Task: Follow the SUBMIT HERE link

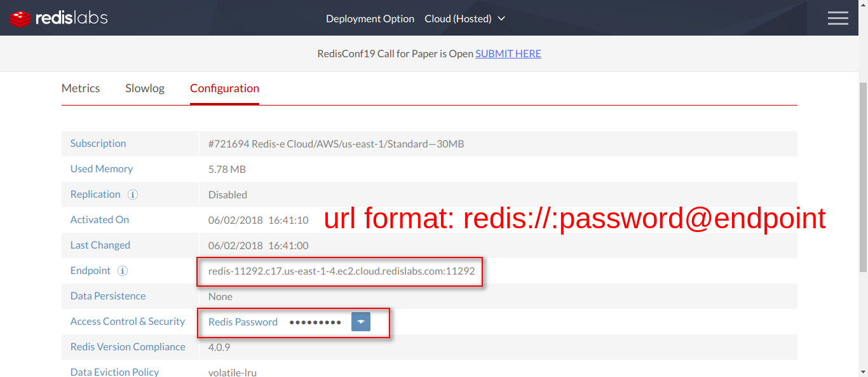Action: point(508,53)
